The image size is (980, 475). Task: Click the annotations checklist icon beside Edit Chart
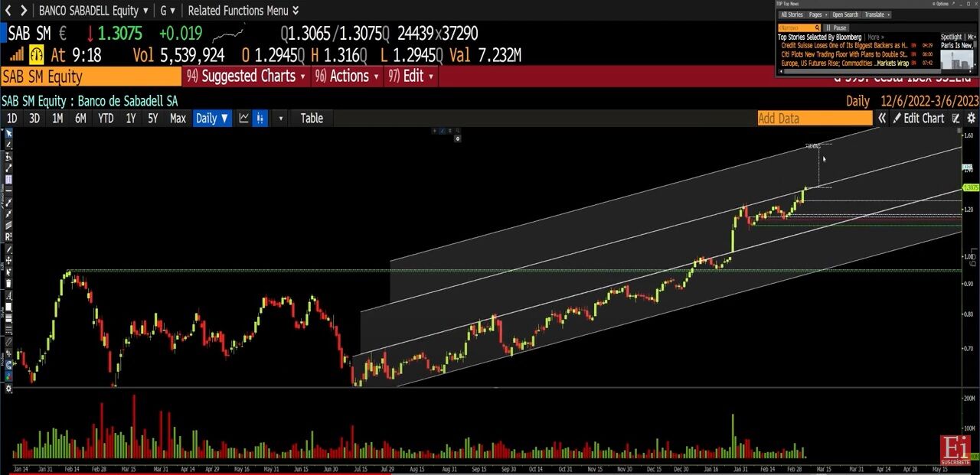tap(955, 119)
